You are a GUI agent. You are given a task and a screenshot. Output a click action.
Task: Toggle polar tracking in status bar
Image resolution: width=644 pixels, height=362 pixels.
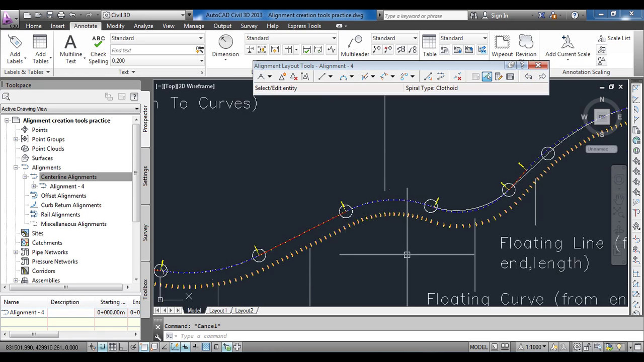point(133,347)
